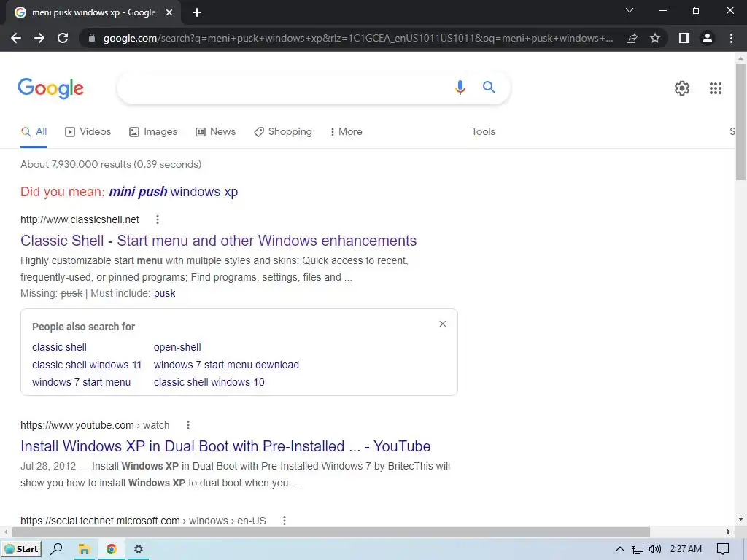Open search Tools options
This screenshot has height=560, width=747.
483,131
